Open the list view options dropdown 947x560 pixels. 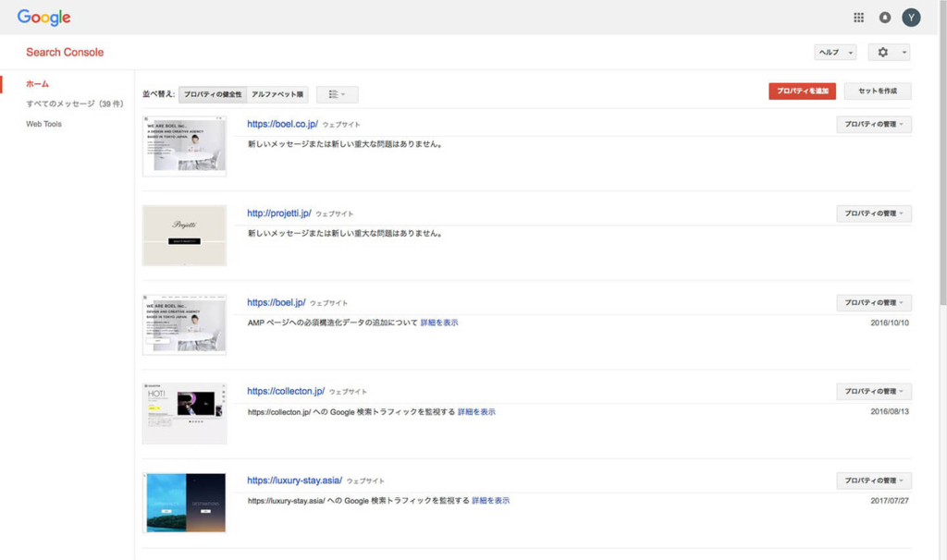(337, 94)
